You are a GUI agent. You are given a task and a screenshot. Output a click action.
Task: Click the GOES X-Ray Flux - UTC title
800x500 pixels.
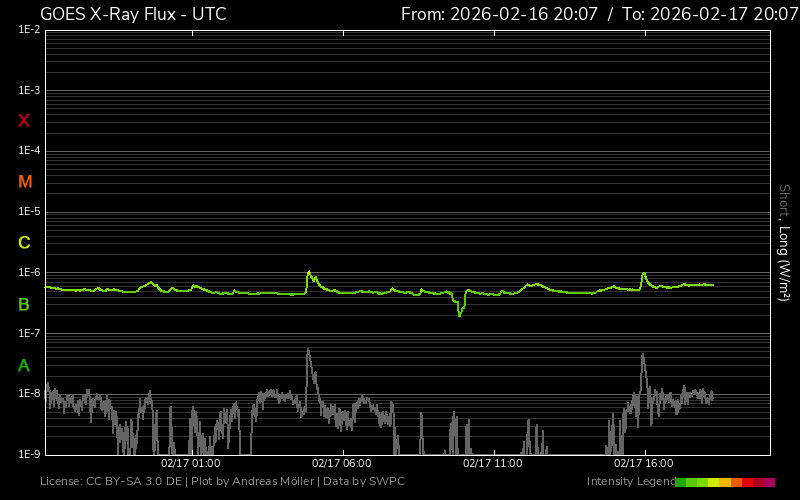pos(133,14)
